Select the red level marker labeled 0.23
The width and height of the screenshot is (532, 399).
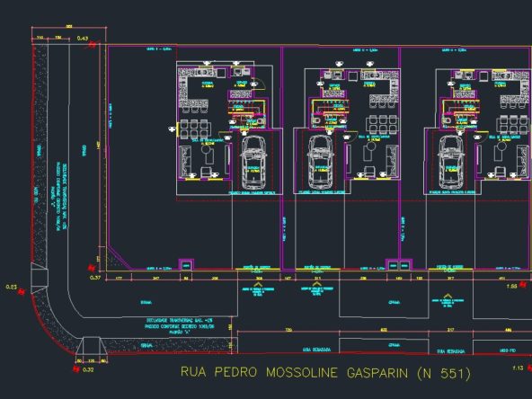tap(22, 291)
